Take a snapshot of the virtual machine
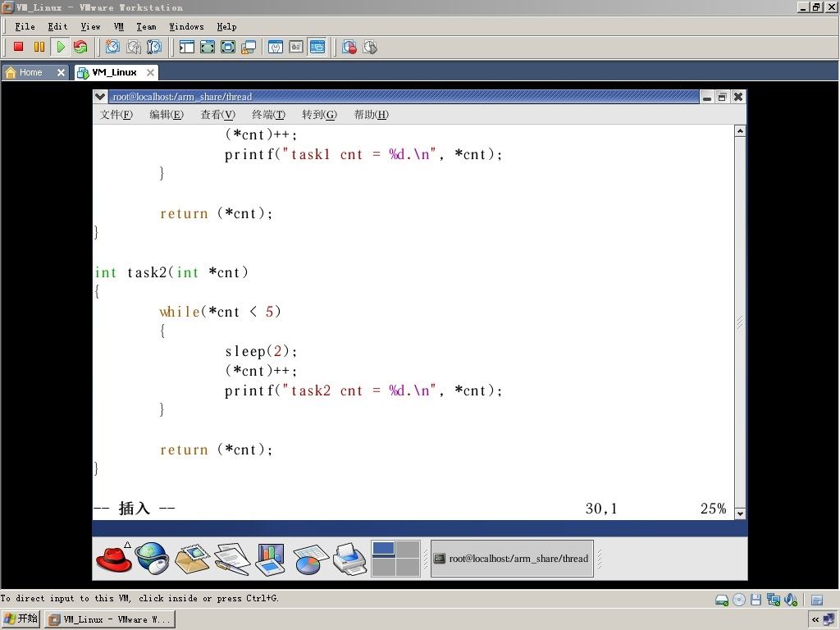 pos(112,47)
